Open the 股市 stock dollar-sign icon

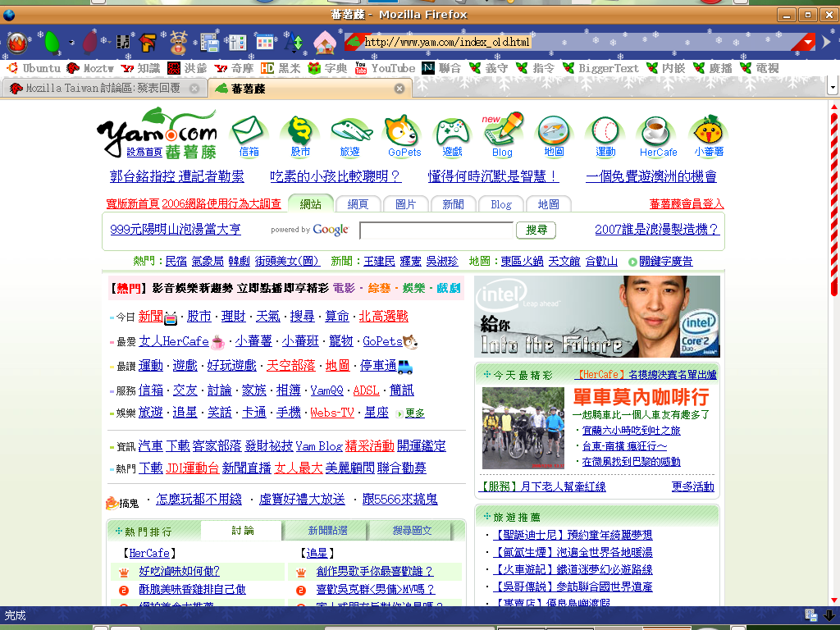pos(300,131)
